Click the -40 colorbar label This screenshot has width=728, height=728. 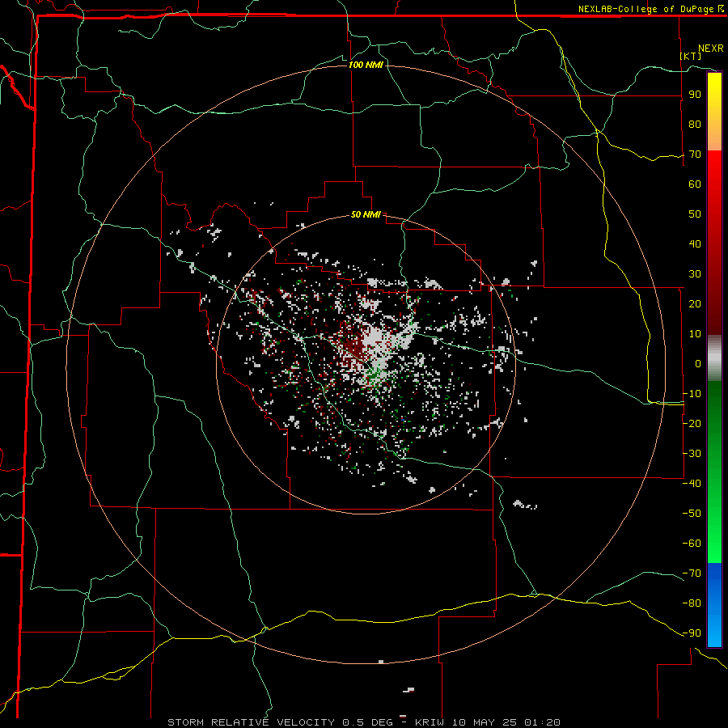click(692, 484)
